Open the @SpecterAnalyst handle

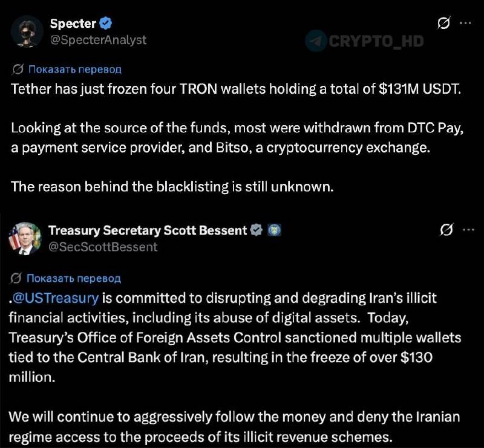(x=98, y=40)
